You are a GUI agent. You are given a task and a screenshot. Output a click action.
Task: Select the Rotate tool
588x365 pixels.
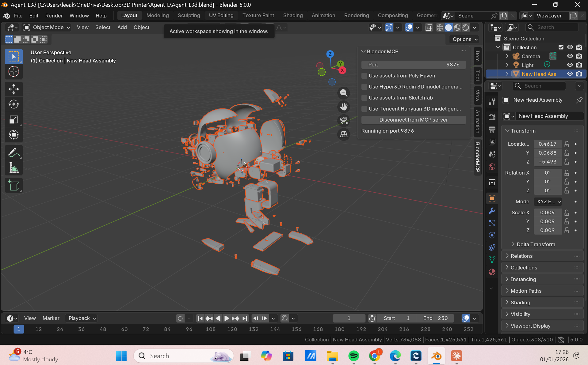tap(13, 104)
